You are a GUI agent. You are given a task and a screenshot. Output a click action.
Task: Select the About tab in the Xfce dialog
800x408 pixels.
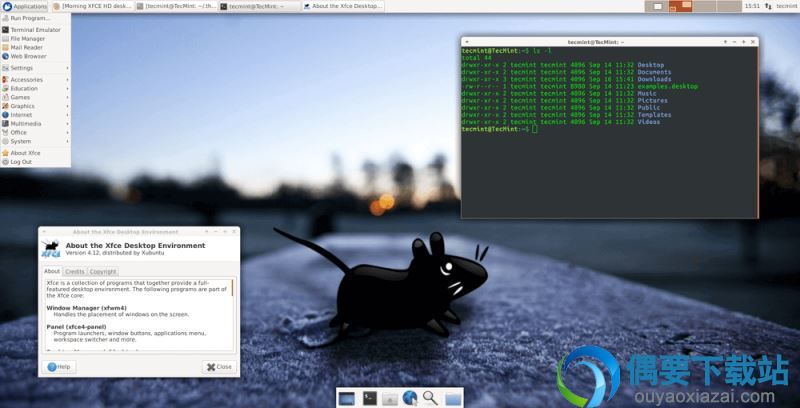(52, 271)
